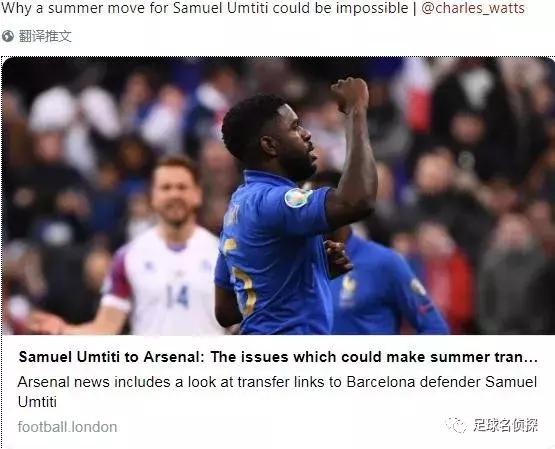Click the link card's white text area

278,391
